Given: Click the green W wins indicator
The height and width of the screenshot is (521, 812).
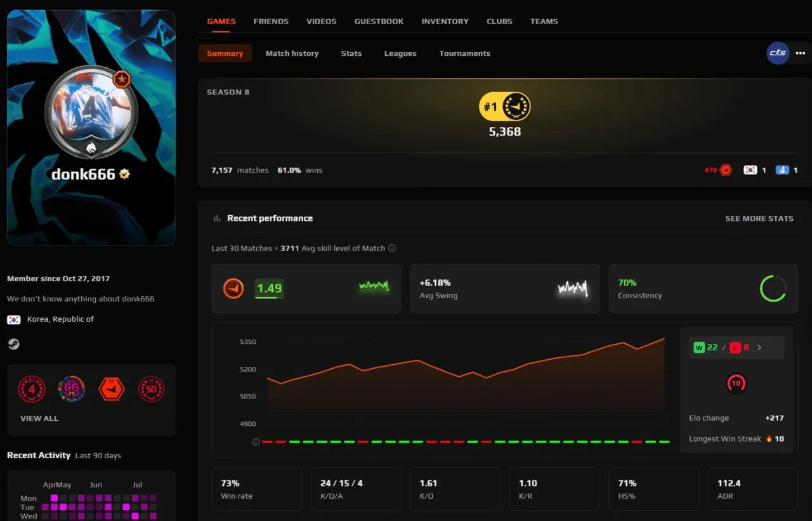Looking at the screenshot, I should (x=698, y=348).
